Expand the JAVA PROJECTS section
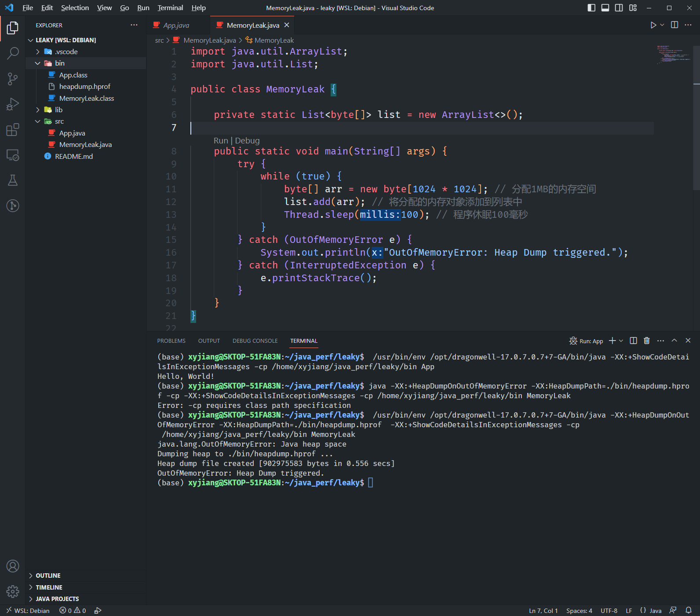Screen dimensions: 700x616 tap(86, 599)
